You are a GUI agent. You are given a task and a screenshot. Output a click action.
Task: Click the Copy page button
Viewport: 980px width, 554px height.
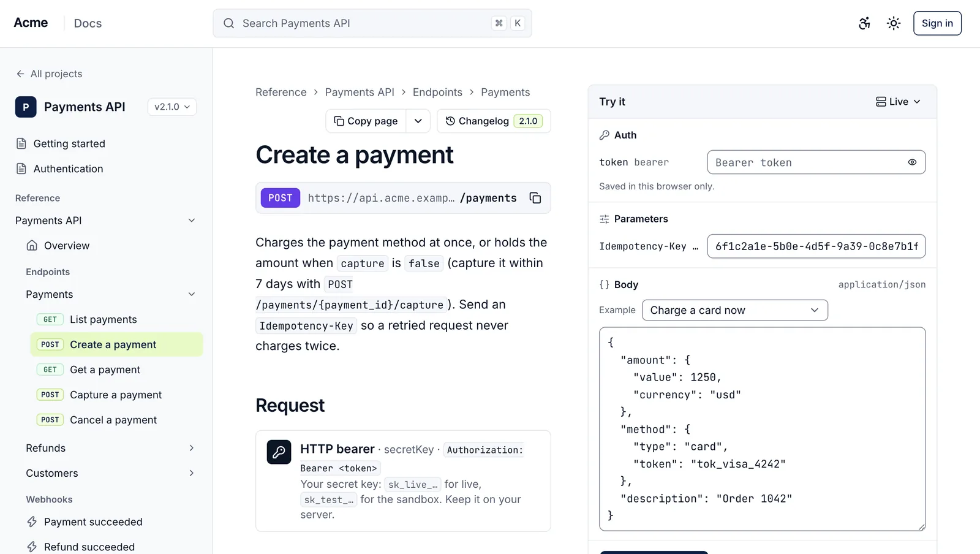[x=366, y=121]
